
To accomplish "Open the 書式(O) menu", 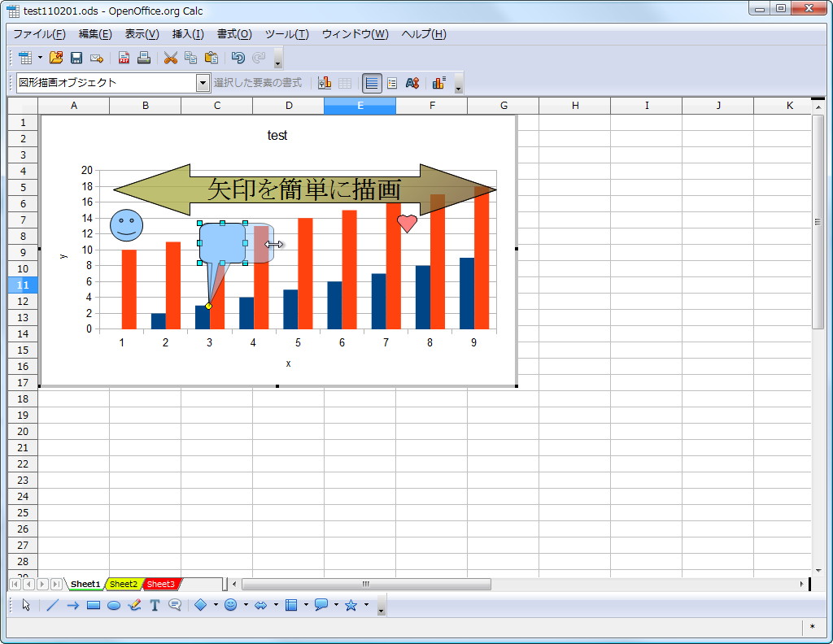I will pyautogui.click(x=234, y=34).
